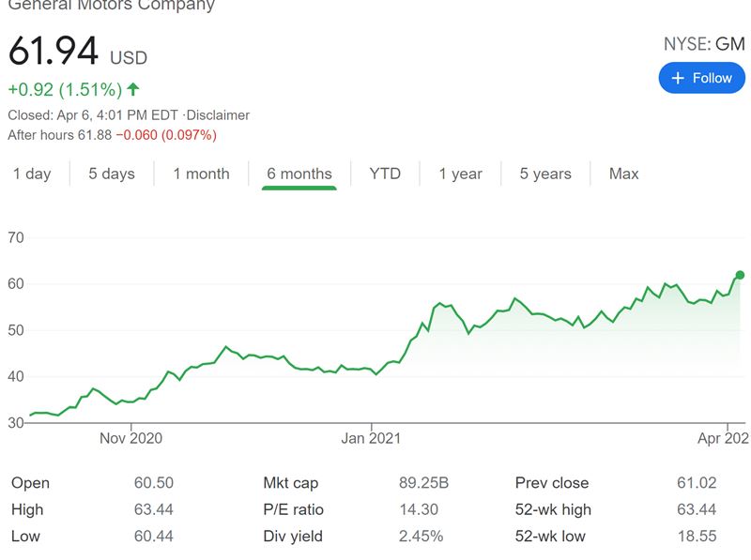The height and width of the screenshot is (560, 751).
Task: Click the latest price dot on the chart
Action: click(740, 275)
